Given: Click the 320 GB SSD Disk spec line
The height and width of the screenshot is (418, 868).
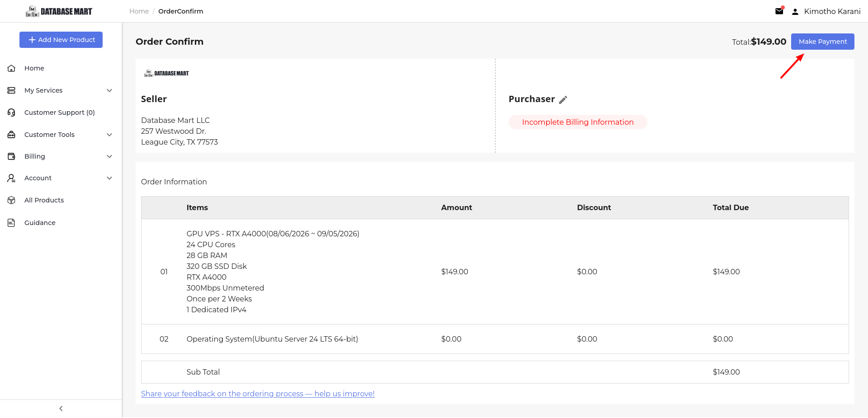Looking at the screenshot, I should [217, 266].
